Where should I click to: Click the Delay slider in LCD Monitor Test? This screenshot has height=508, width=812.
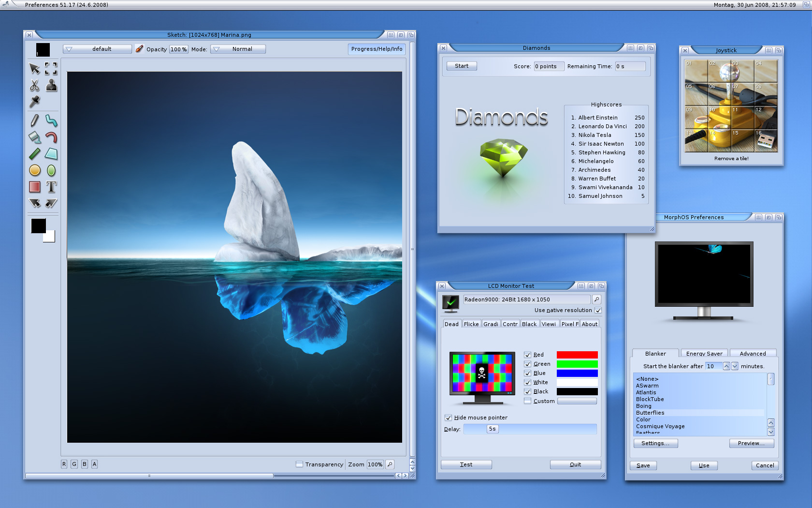point(530,429)
